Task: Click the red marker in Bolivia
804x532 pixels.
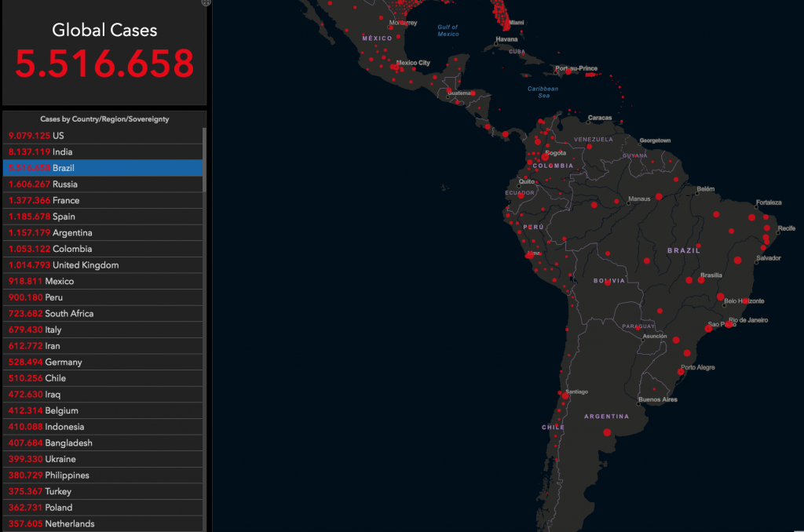Action: click(x=608, y=282)
